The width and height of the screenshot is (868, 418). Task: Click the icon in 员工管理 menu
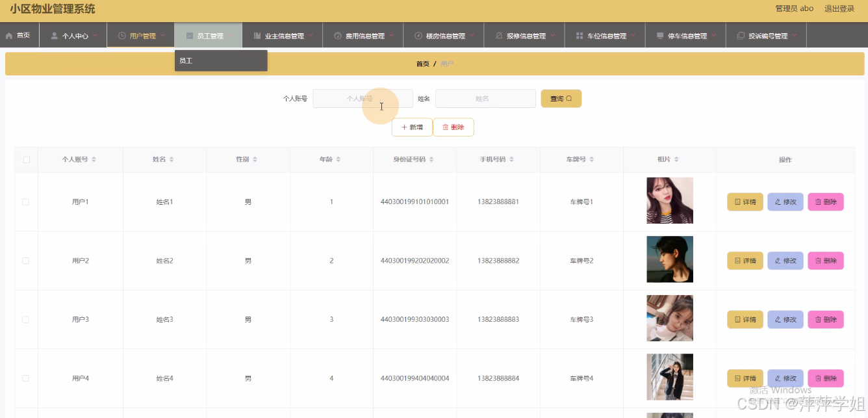[x=190, y=36]
